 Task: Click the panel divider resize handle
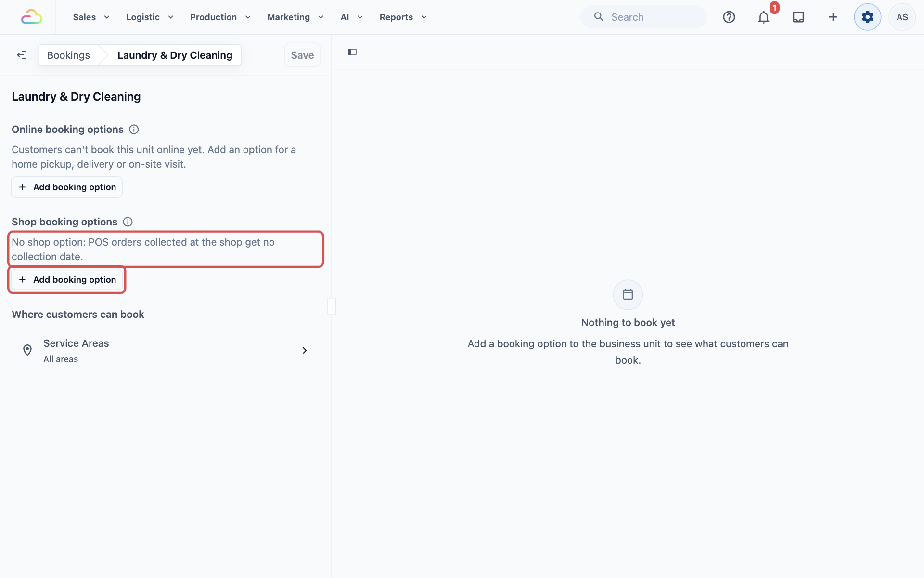332,306
